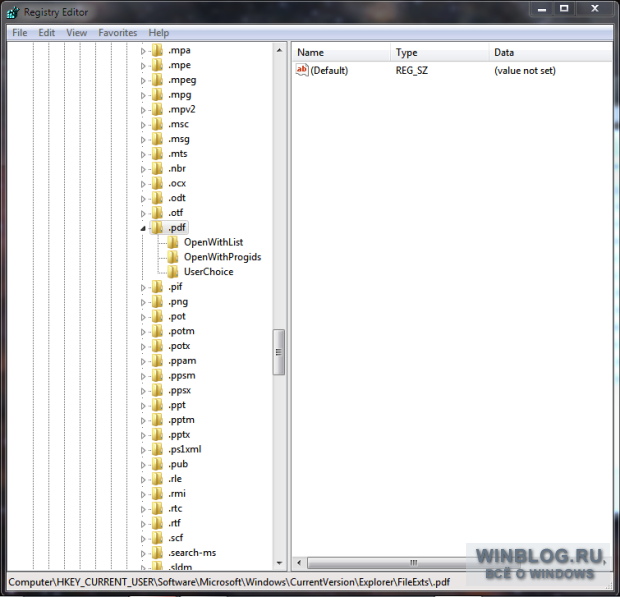Minimize the Registry Editor window

(x=542, y=9)
